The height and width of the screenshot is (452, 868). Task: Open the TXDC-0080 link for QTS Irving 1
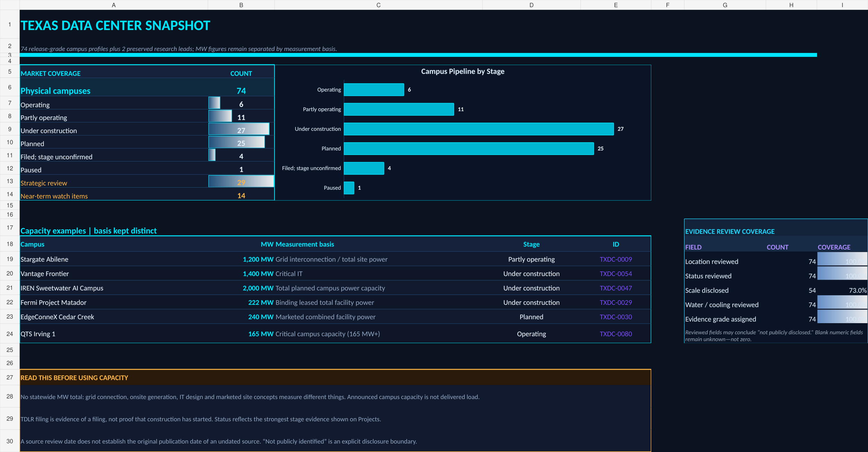pyautogui.click(x=616, y=334)
